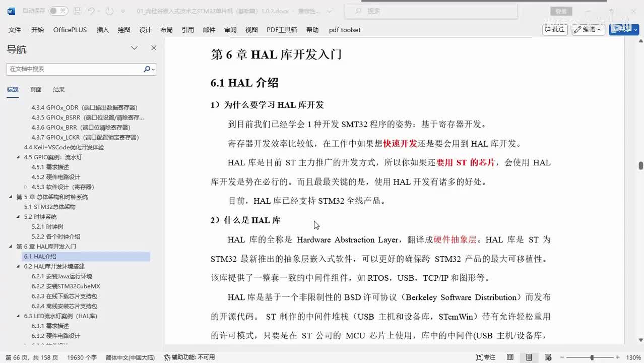This screenshot has width=644, height=363.
Task: Switch to the 结果 tab in navigation
Action: pyautogui.click(x=59, y=89)
